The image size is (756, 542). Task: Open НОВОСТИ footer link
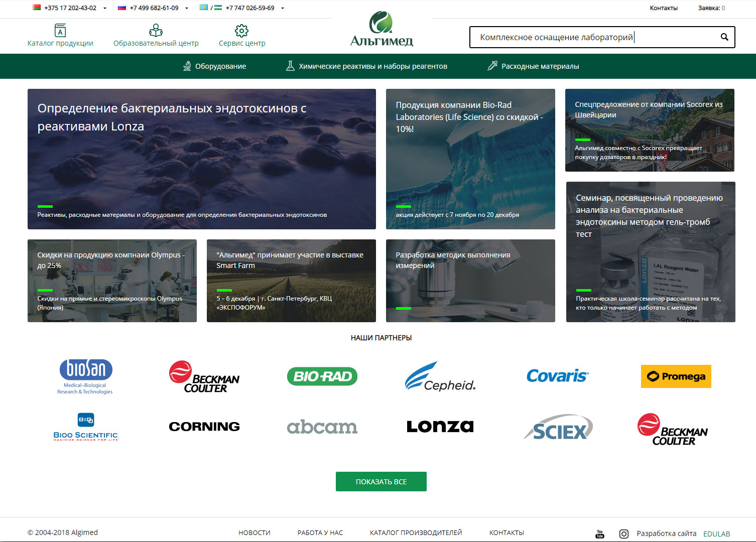[255, 533]
